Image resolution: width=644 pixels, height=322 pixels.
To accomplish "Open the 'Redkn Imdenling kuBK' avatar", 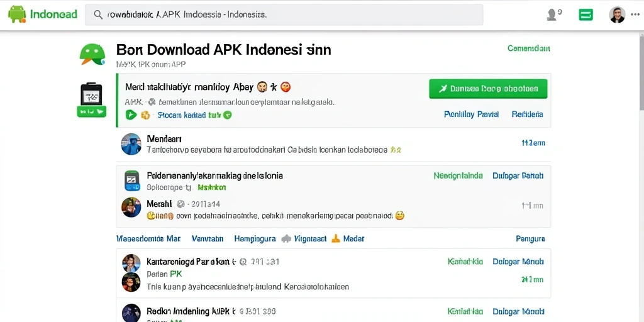I will [x=131, y=313].
